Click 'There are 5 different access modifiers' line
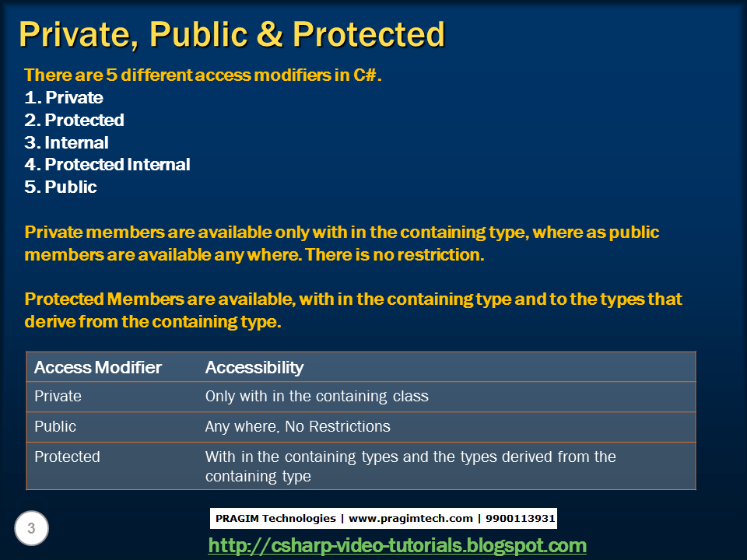This screenshot has width=747, height=560. pyautogui.click(x=203, y=75)
